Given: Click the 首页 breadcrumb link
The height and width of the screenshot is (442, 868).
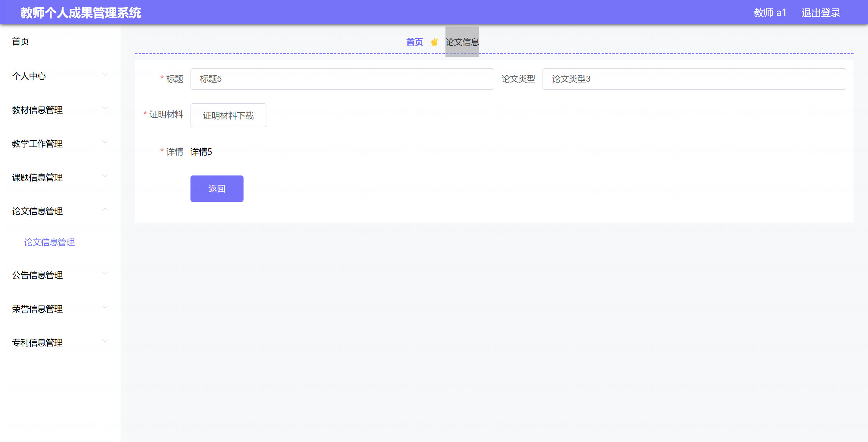Looking at the screenshot, I should (414, 42).
